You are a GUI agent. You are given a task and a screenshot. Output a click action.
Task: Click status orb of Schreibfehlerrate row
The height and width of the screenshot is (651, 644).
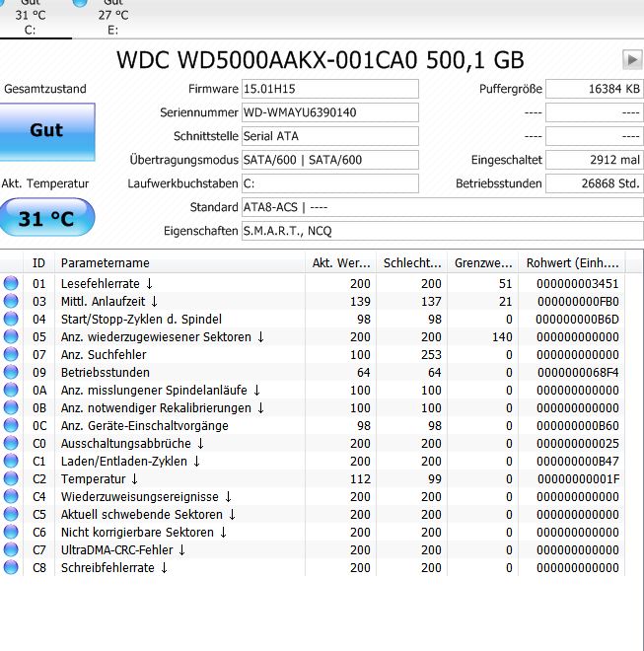(x=11, y=567)
